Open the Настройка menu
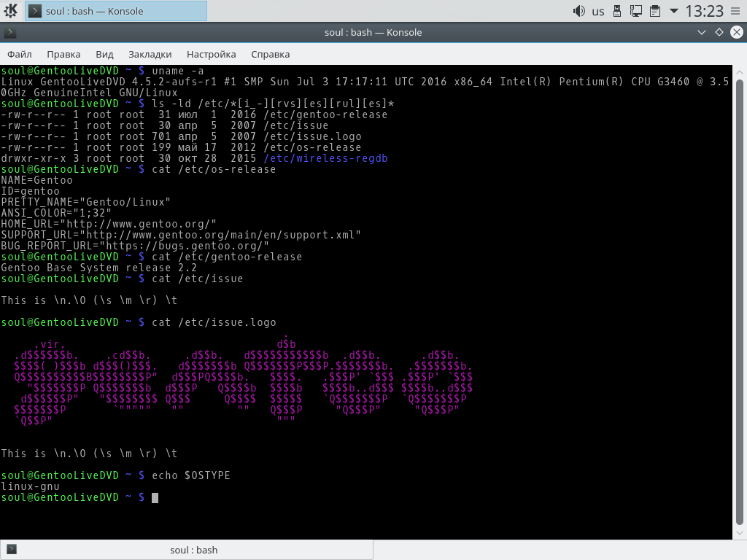The width and height of the screenshot is (747, 560). point(211,54)
